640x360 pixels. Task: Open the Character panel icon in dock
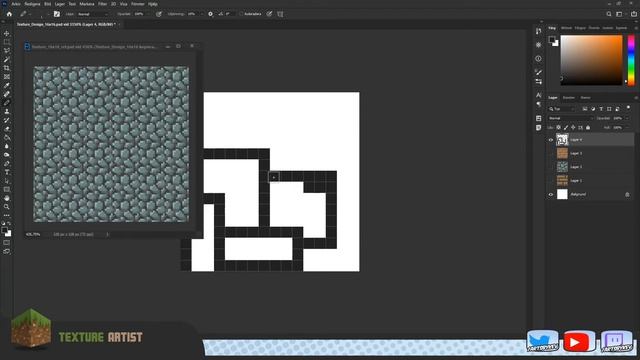[538, 95]
